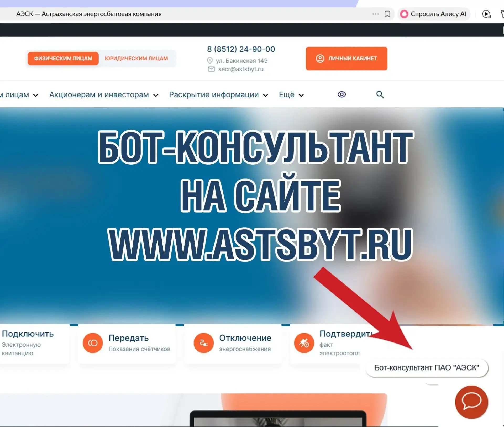Click the video playback icon in browser bar
504x427 pixels.
click(486, 14)
